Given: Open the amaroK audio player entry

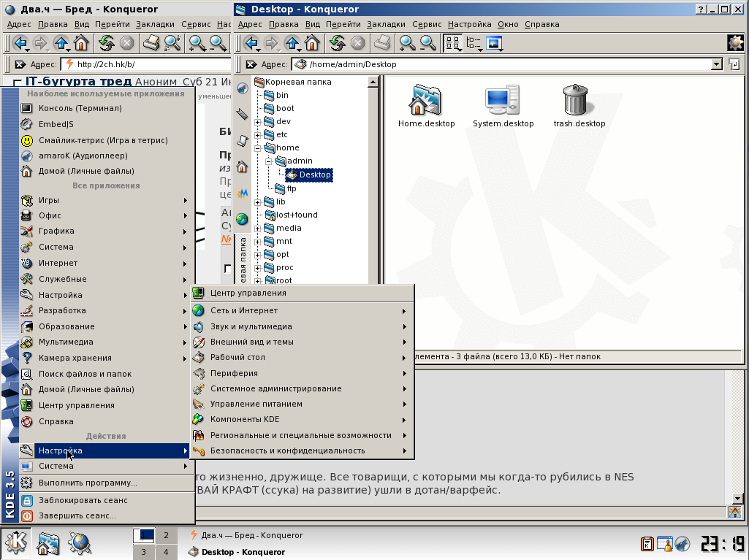Looking at the screenshot, I should [x=83, y=156].
